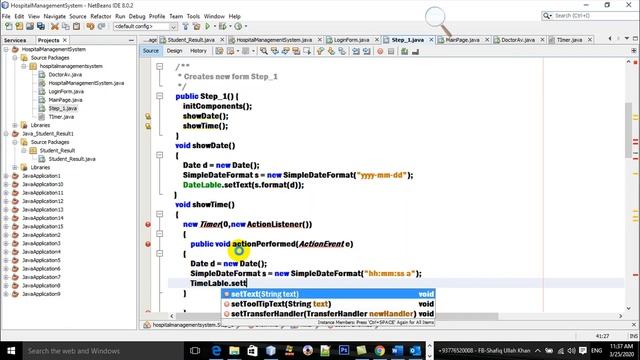
Task: Open the Run Project dropdown arrow
Action: tap(215, 27)
